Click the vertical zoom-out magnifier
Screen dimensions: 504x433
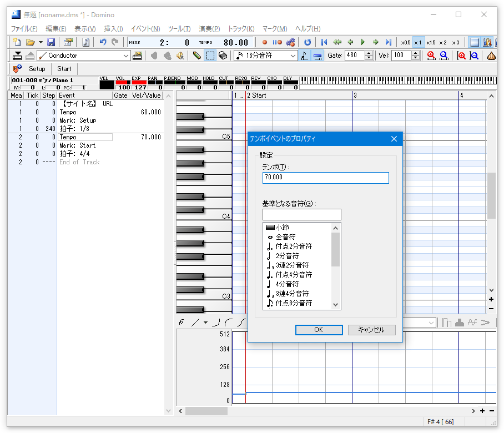(x=474, y=56)
